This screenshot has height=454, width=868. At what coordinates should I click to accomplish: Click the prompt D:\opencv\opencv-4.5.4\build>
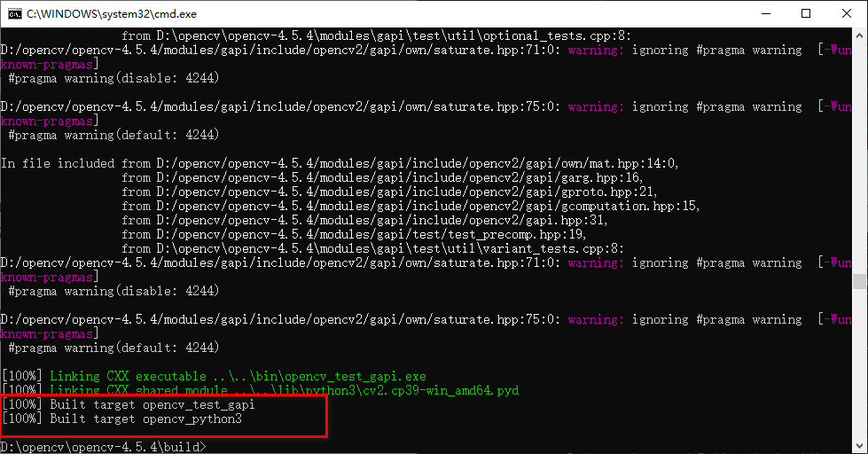[x=104, y=447]
